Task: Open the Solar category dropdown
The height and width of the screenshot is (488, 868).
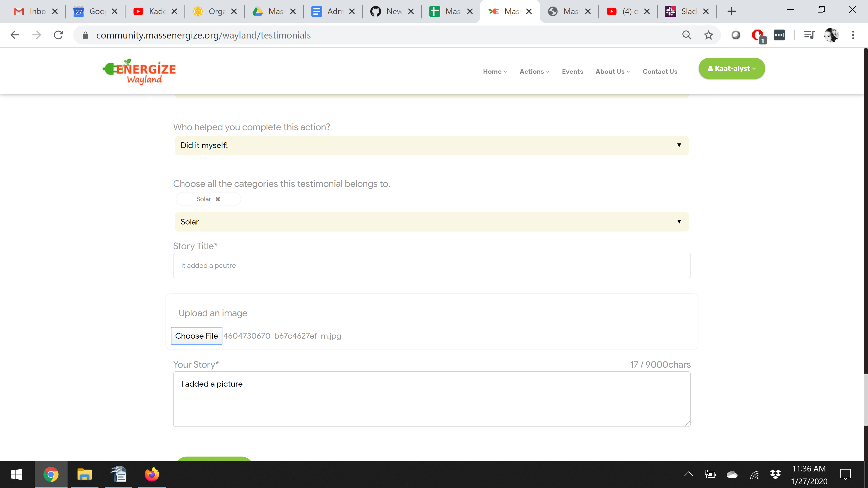Action: [x=431, y=221]
